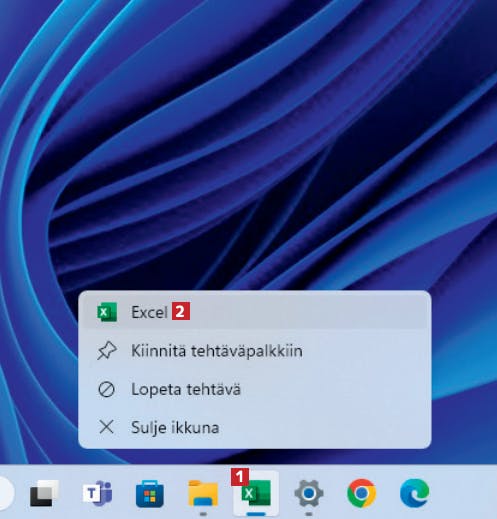Launch Microsoft Teams from the taskbar
The width and height of the screenshot is (497, 519).
[97, 493]
